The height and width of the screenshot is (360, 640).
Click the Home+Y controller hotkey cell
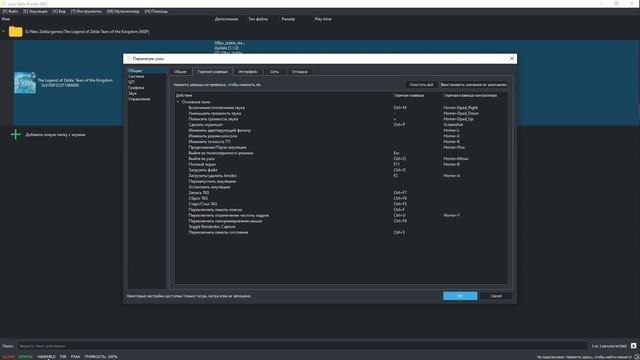(x=452, y=215)
